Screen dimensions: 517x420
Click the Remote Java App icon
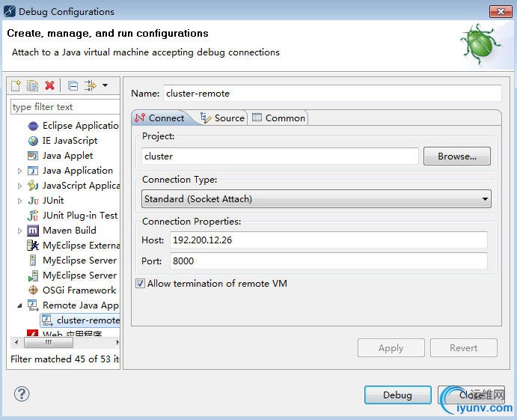click(33, 305)
